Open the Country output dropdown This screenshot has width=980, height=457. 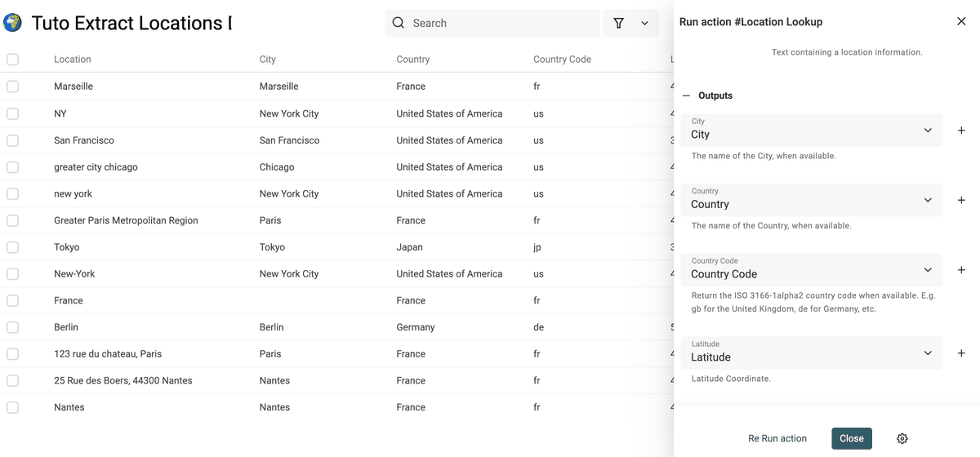click(812, 200)
